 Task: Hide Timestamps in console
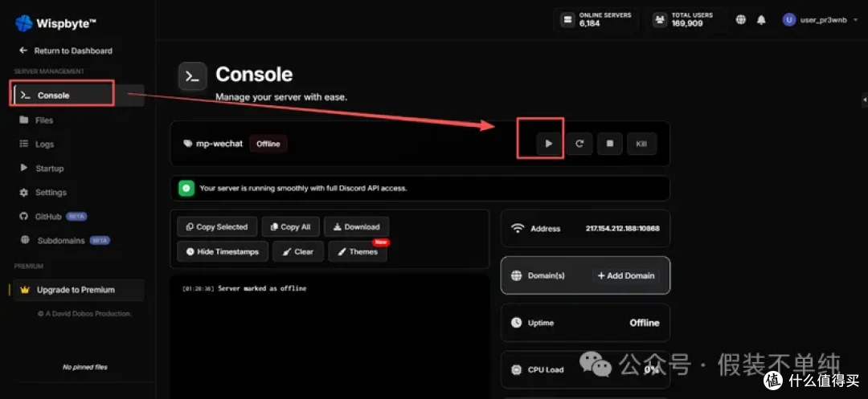(223, 251)
